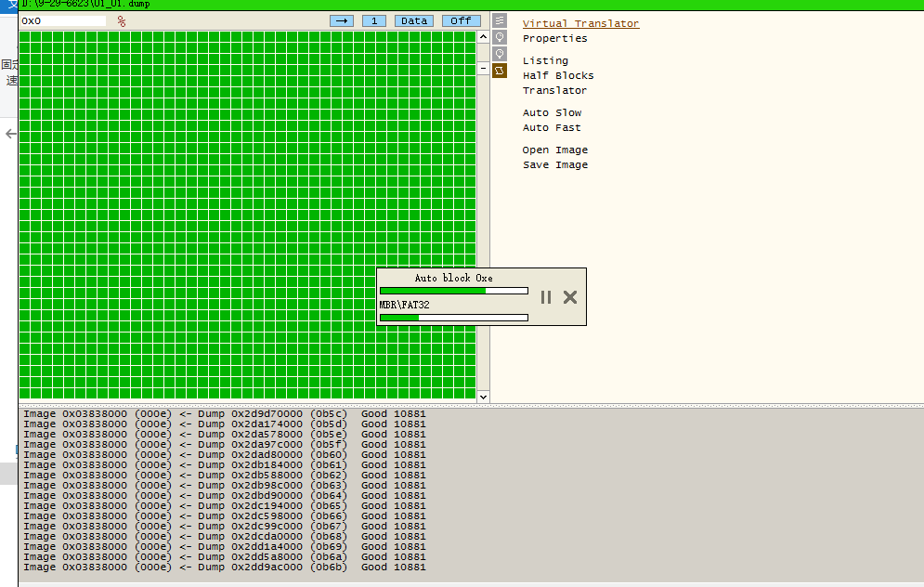
Task: Toggle the Off state button
Action: tap(461, 20)
